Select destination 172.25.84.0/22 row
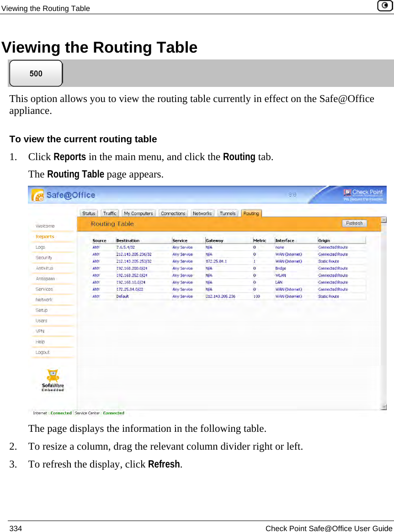This screenshot has width=394, height=532. click(x=229, y=290)
